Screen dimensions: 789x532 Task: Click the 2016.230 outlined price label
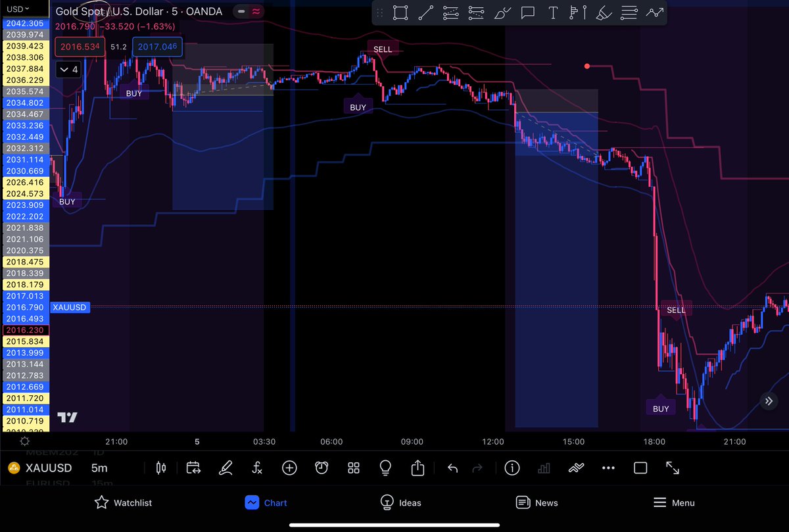(x=25, y=330)
